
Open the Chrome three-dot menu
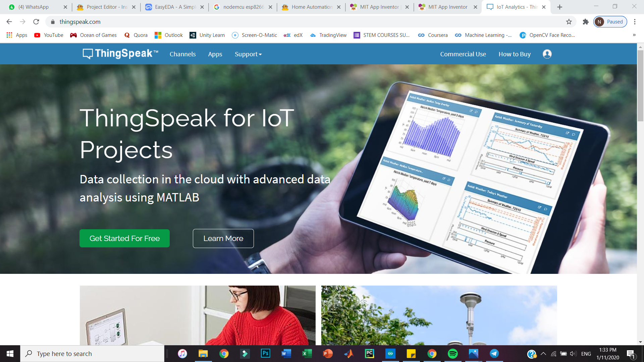coord(635,22)
